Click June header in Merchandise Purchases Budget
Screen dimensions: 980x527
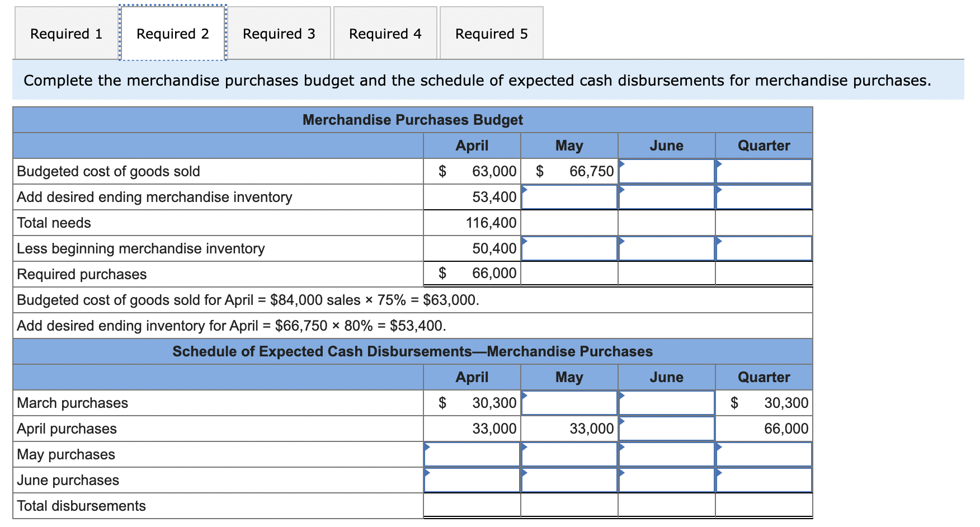[x=667, y=145]
